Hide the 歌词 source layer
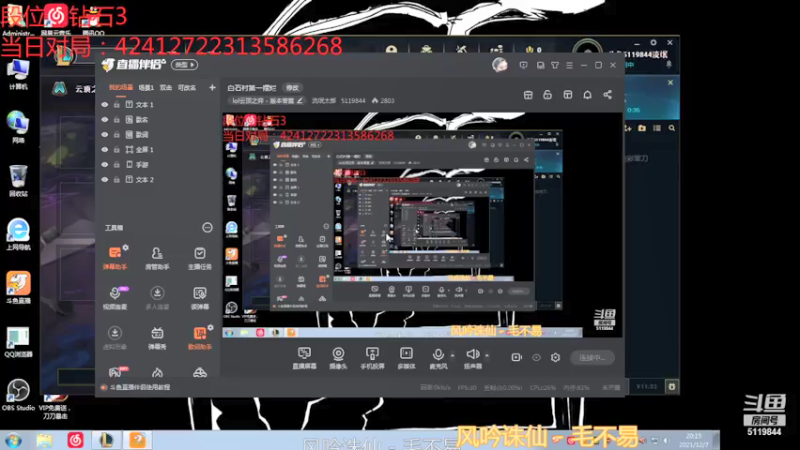The height and width of the screenshot is (450, 800). [x=105, y=135]
